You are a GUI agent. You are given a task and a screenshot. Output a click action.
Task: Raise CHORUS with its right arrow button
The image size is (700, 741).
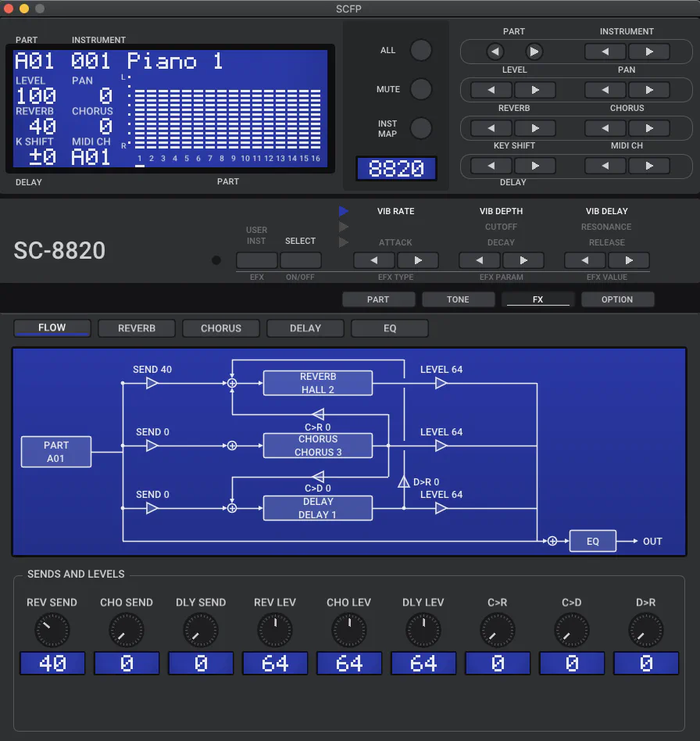tap(649, 128)
